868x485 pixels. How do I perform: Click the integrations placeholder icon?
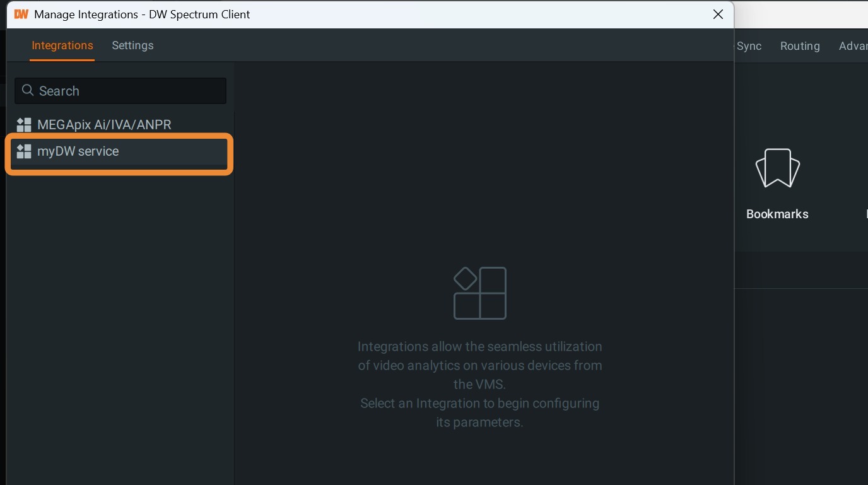(x=480, y=293)
